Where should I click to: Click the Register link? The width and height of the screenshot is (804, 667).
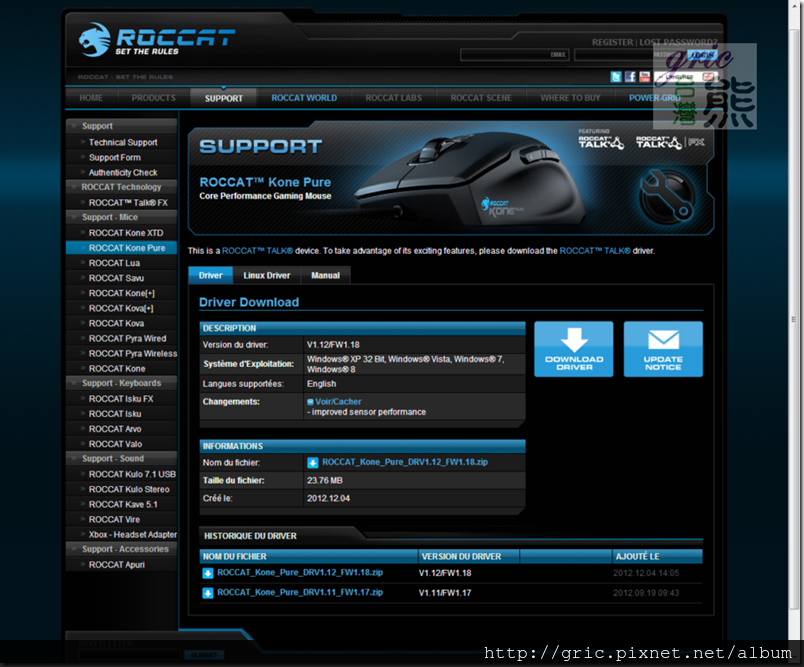pos(612,42)
